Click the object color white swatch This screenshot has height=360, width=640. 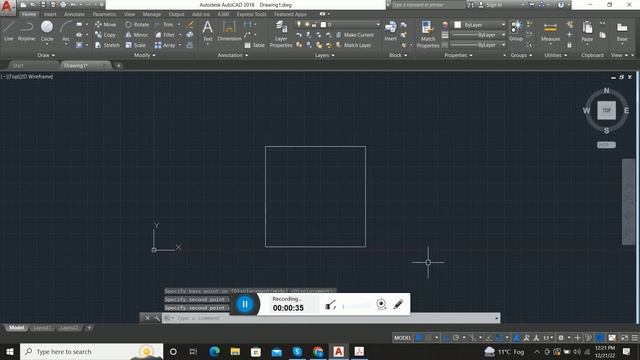tap(458, 24)
